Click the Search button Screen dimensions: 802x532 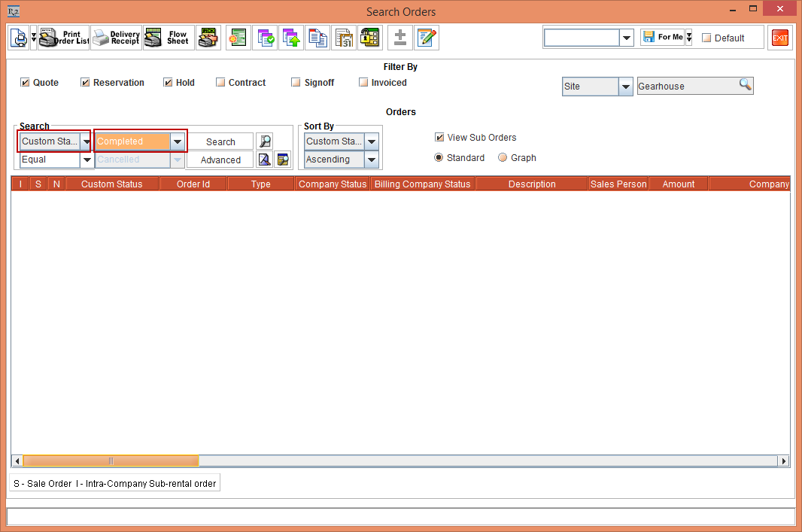click(x=220, y=141)
